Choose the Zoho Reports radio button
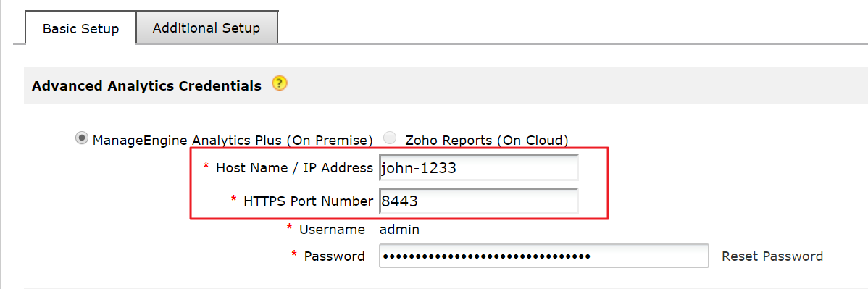This screenshot has height=289, width=868. 391,138
